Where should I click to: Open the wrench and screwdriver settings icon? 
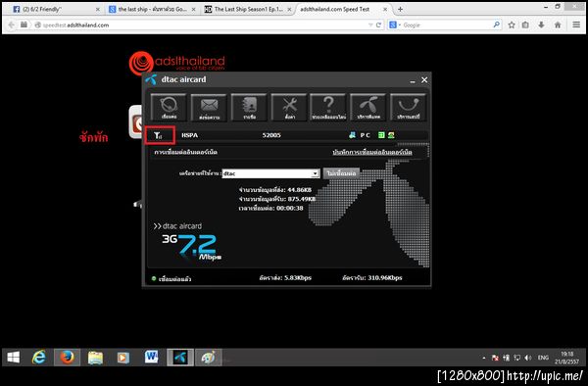(x=289, y=107)
